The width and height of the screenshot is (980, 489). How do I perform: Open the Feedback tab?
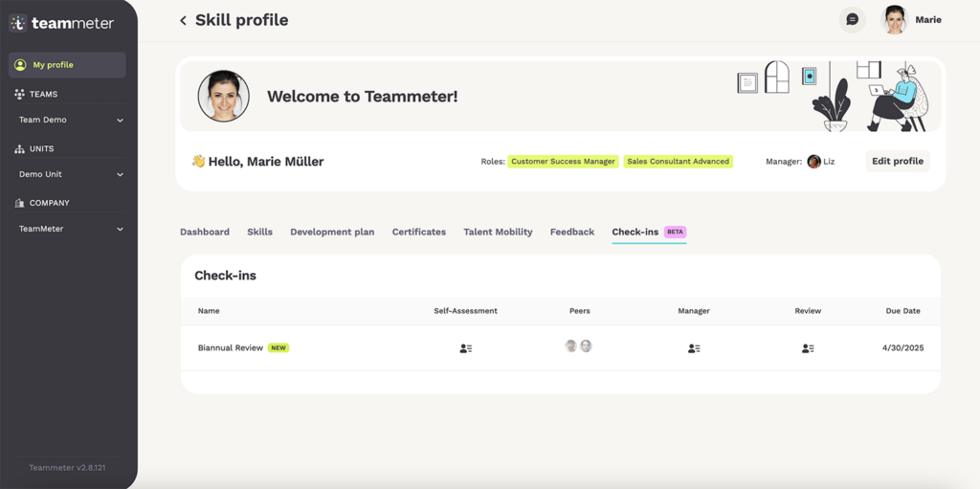point(572,232)
